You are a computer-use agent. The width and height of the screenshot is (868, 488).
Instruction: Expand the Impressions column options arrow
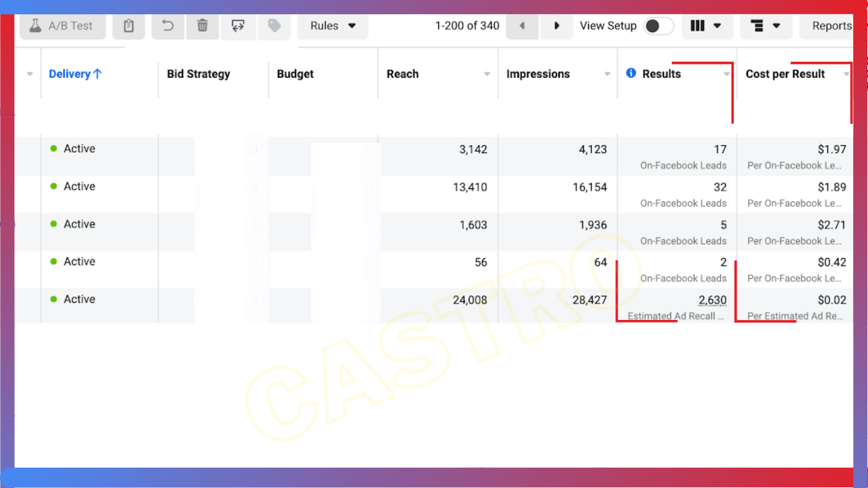click(x=607, y=75)
